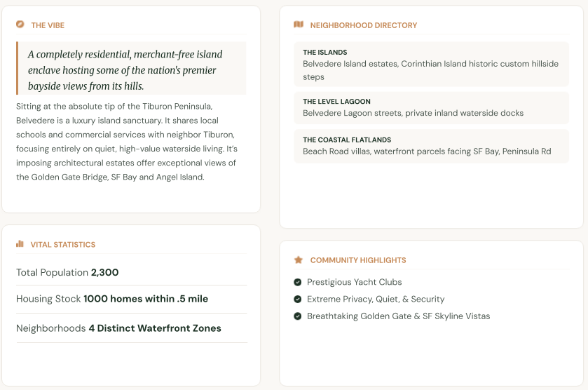Select the 4 Distinct Waterfront Zones row
Image resolution: width=588 pixels, height=390 pixels.
point(132,328)
